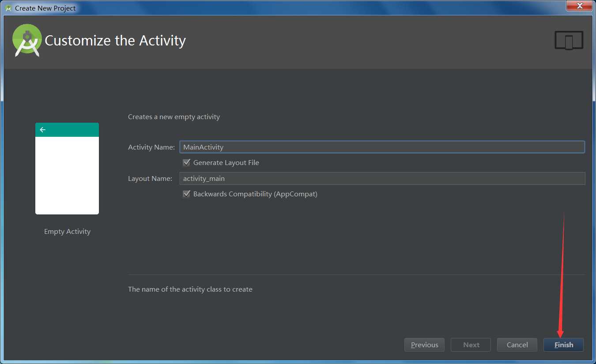Screen dimensions: 596x364
Task: Click the Empty Activity preview thumbnail
Action: pos(67,169)
